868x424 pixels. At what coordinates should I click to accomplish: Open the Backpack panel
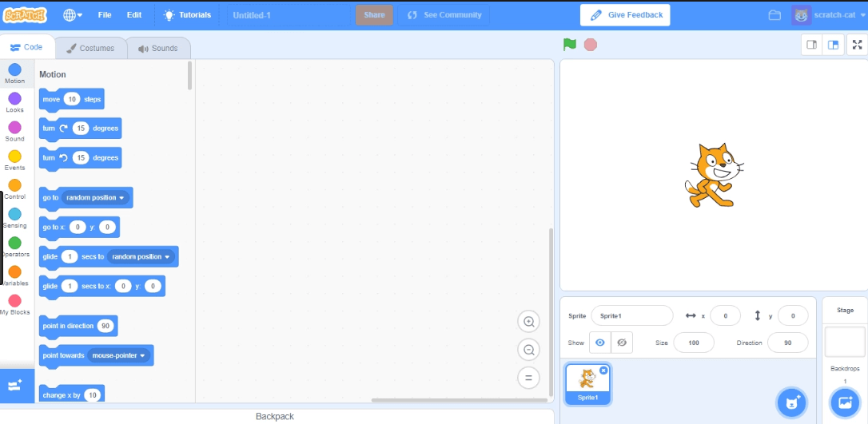coord(275,416)
